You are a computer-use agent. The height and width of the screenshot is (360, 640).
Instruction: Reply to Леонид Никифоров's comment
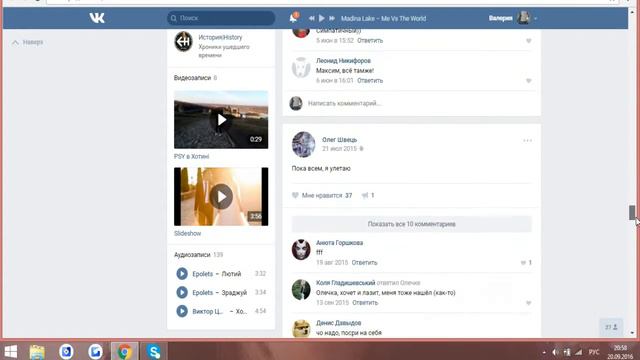(x=370, y=80)
